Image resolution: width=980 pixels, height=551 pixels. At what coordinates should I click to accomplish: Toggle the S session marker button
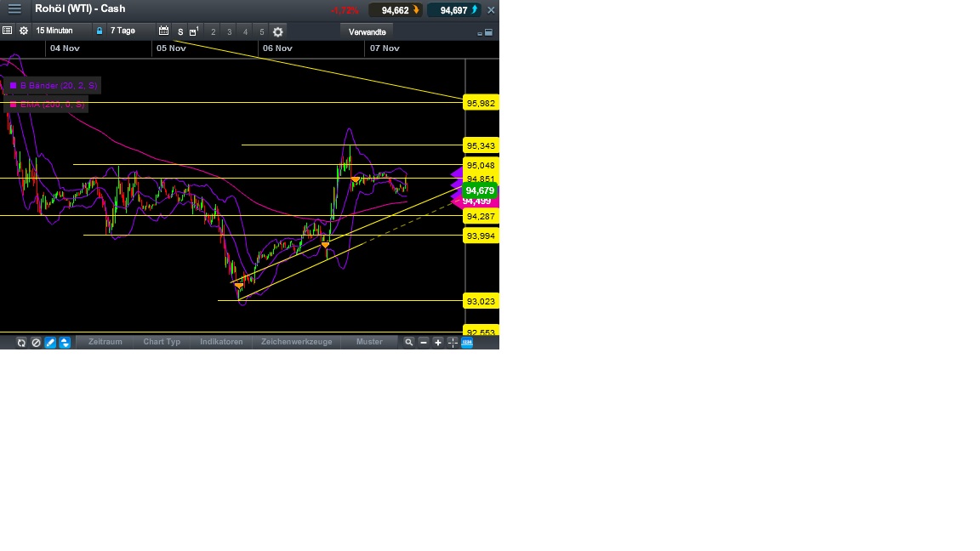tap(180, 31)
